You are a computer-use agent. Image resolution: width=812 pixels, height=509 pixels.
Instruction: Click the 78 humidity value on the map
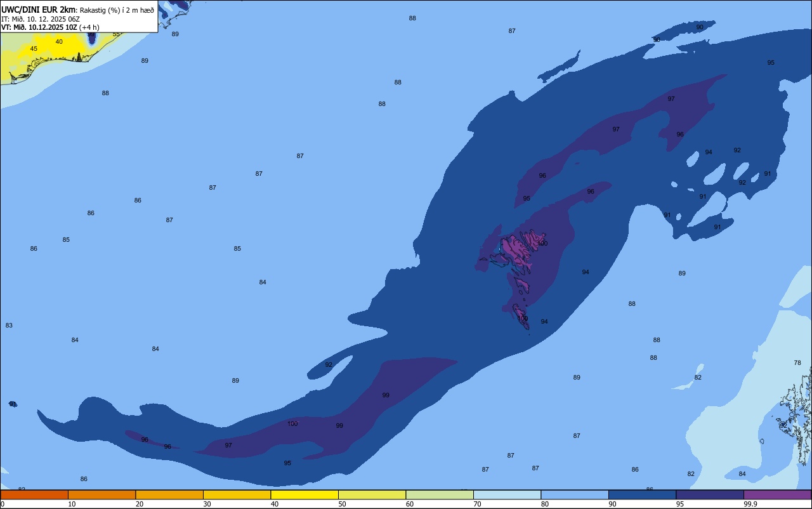797,363
